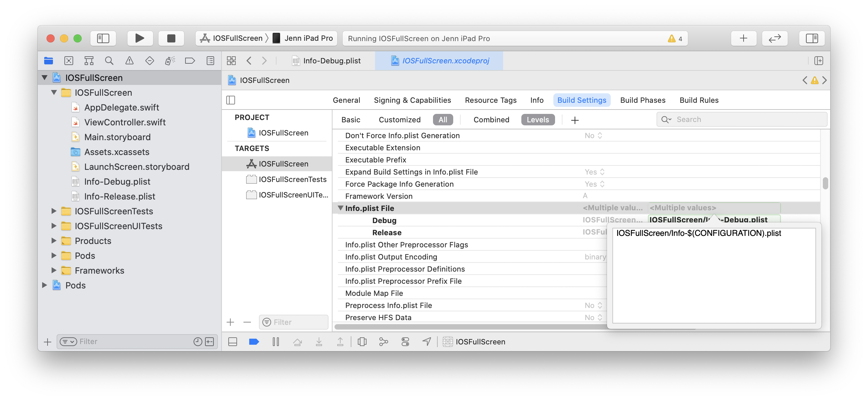Expand the Products folder in the navigator

point(54,241)
